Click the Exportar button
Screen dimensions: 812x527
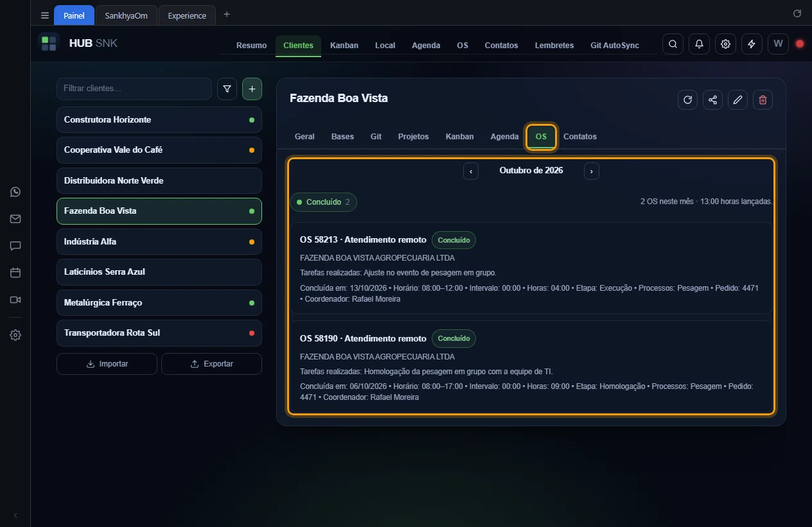coord(211,364)
